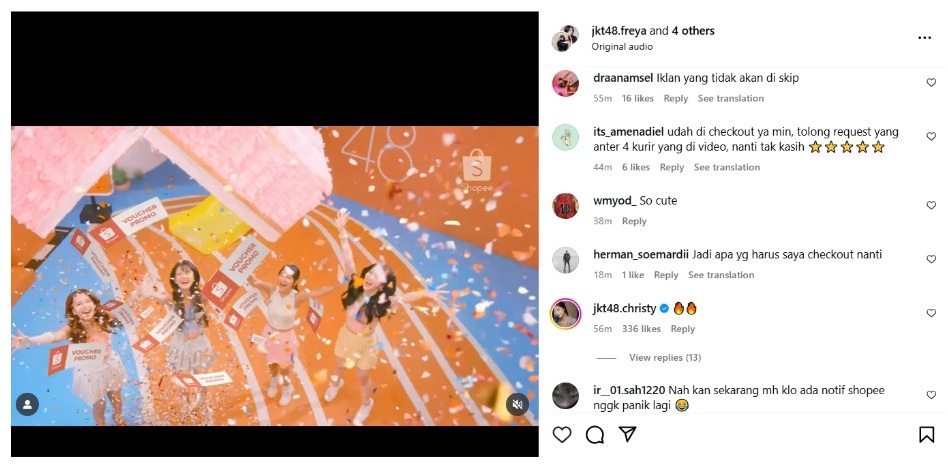Screen dimensions: 948x472
Task: Open the three-dot more options menu
Action: click(924, 37)
